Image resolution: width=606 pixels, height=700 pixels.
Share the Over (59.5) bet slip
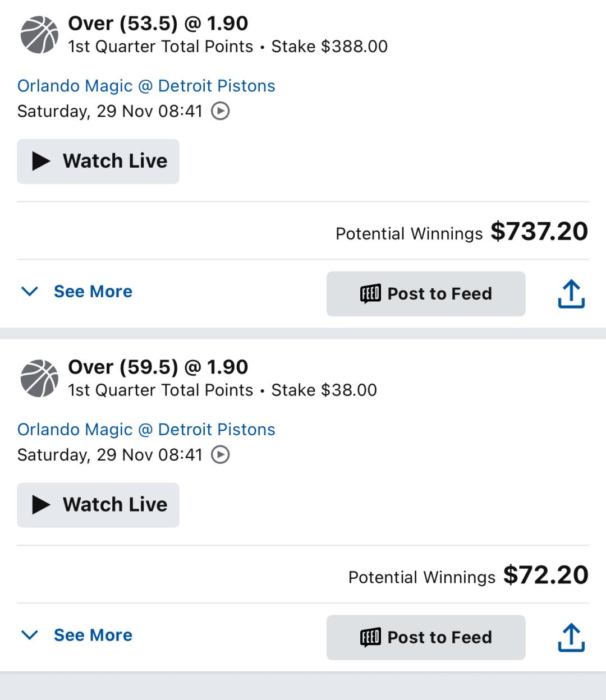[571, 638]
